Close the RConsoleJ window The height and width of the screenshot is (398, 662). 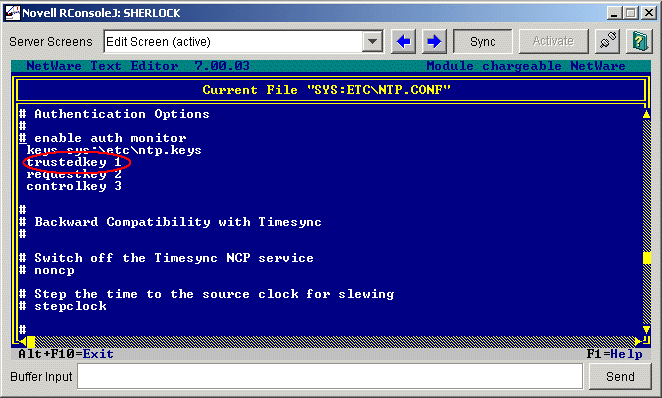(x=648, y=13)
